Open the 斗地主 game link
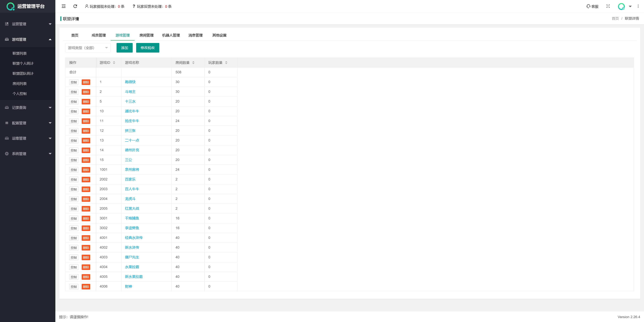644x322 pixels. 130,91
